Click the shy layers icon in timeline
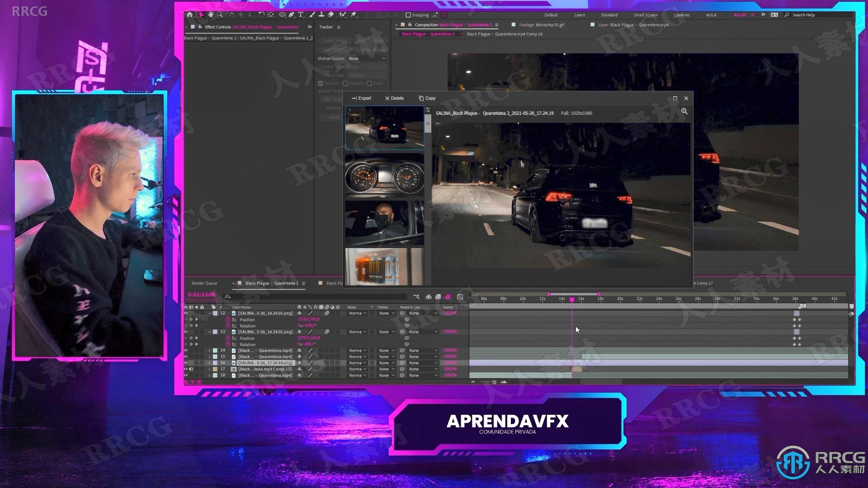Image resolution: width=868 pixels, height=488 pixels. click(x=429, y=297)
